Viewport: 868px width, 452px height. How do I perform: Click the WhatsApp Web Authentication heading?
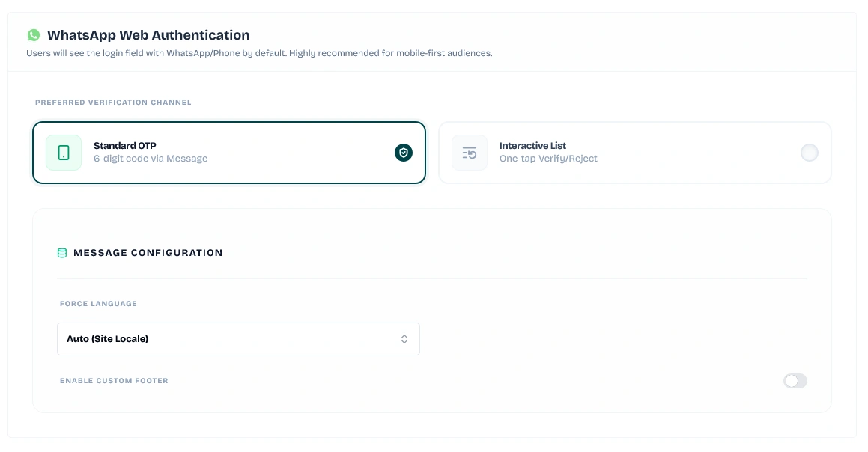148,35
